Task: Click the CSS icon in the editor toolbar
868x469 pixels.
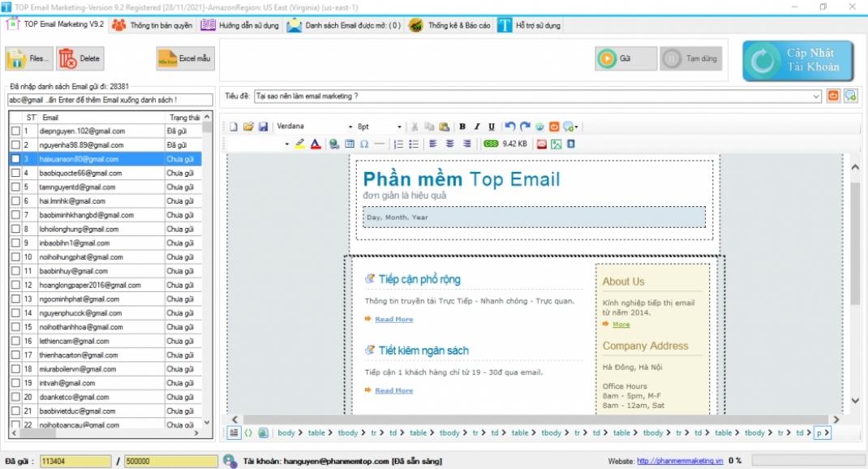Action: 492,144
